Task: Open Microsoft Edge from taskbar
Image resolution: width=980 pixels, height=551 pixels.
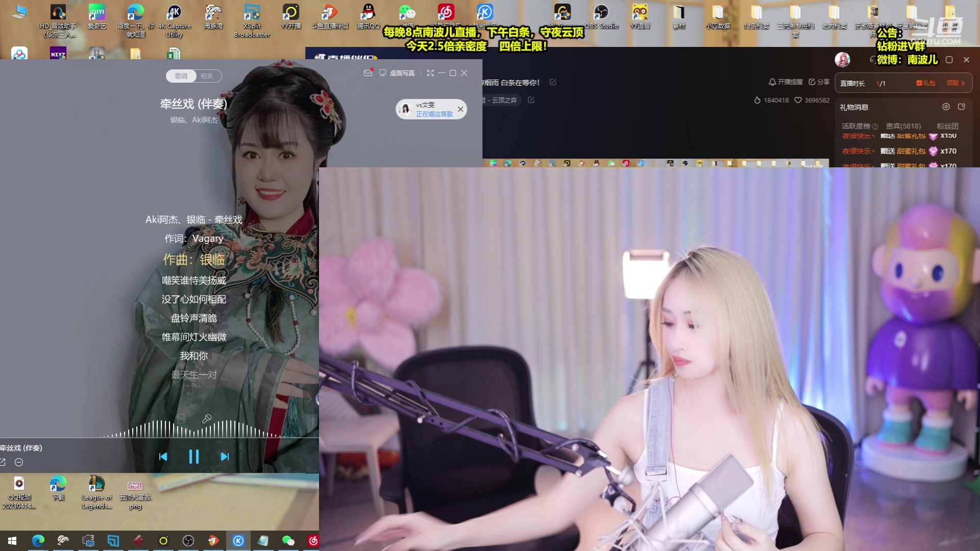Action: pyautogui.click(x=38, y=541)
